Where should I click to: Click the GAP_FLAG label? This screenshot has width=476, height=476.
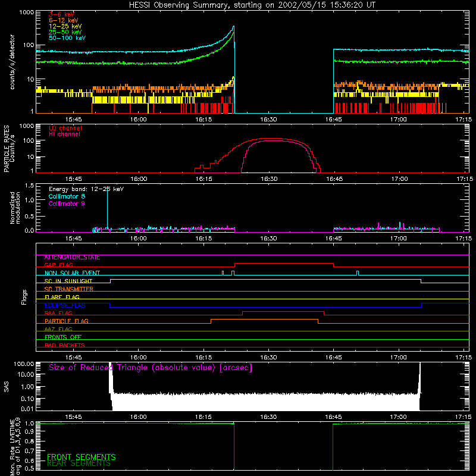click(58, 265)
